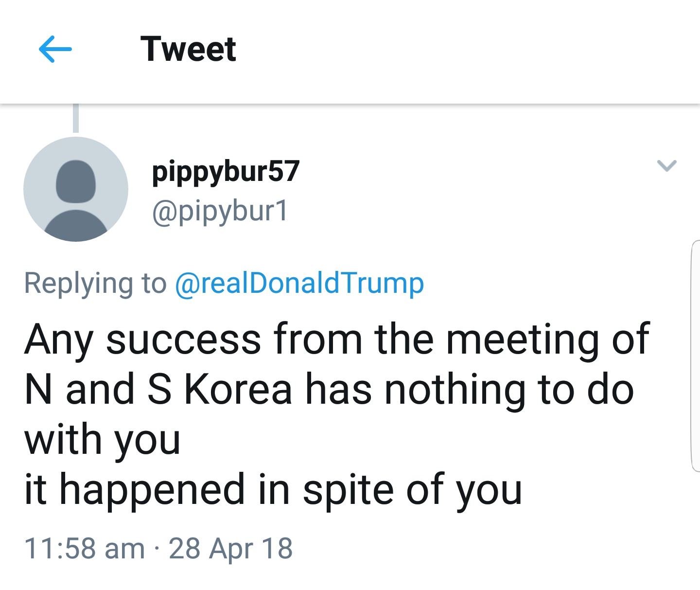Click the 11:58 am timestamp
The height and width of the screenshot is (590, 700).
[x=85, y=548]
